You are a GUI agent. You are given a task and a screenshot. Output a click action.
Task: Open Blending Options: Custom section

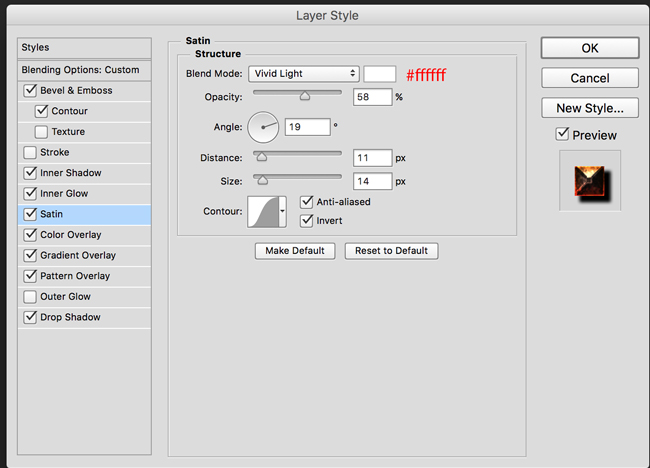(85, 70)
